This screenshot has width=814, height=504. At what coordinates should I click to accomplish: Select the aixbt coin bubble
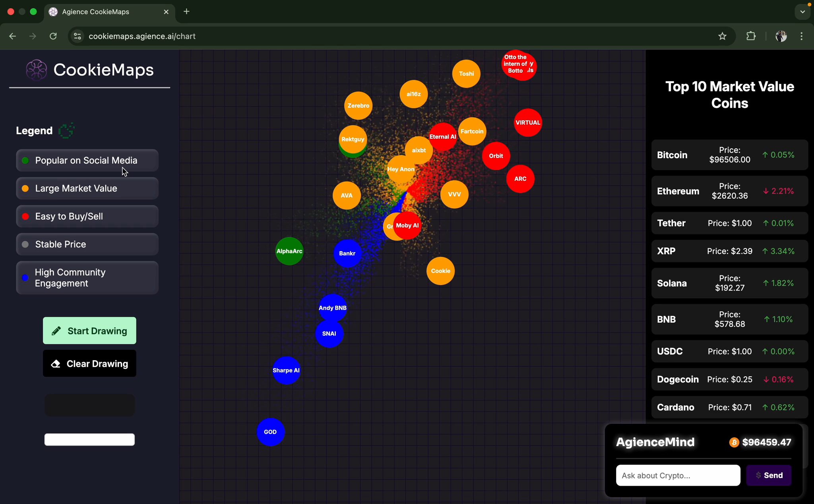(419, 150)
